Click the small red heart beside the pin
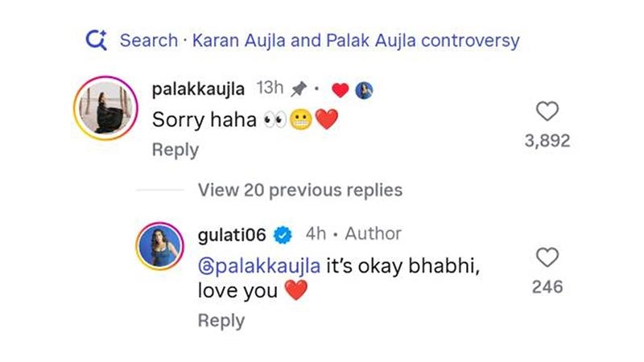Screen dimensions: 644x362 (x=340, y=90)
